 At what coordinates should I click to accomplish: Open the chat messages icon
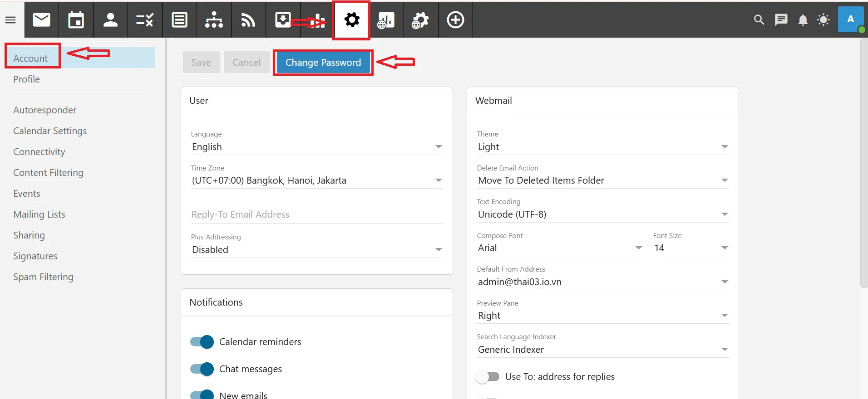781,20
